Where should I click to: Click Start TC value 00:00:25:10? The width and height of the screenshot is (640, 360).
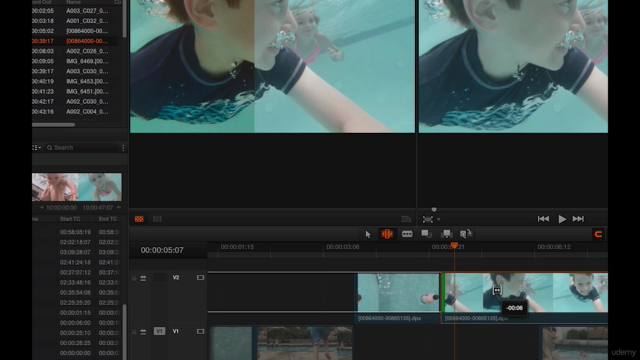click(75, 333)
